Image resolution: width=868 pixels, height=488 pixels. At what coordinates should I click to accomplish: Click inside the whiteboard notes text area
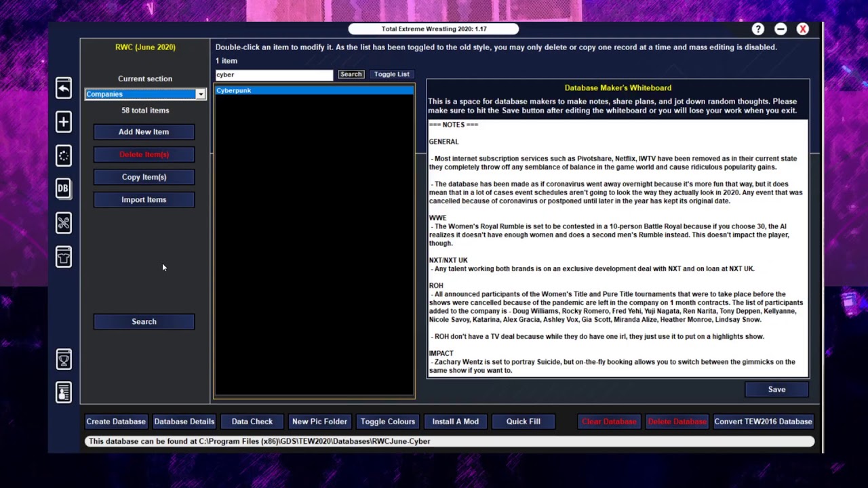coord(618,248)
